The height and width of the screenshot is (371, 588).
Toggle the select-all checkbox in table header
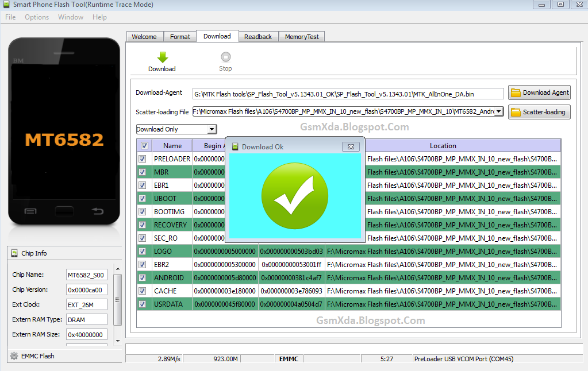144,145
